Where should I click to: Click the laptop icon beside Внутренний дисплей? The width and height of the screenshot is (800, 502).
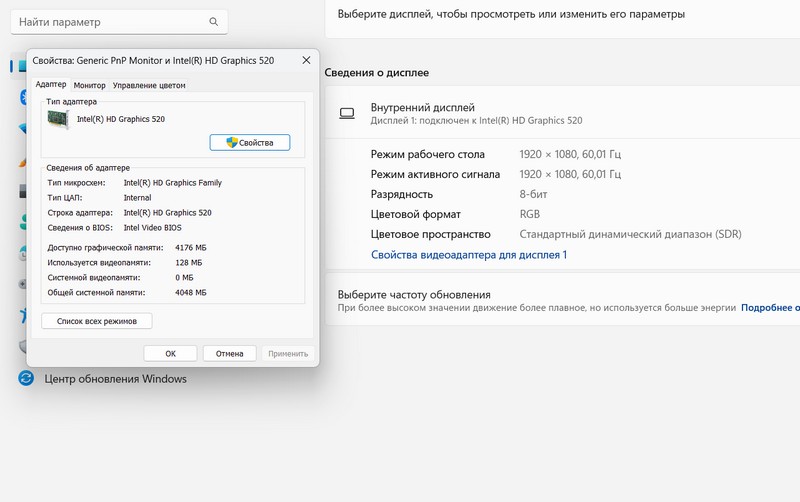347,113
